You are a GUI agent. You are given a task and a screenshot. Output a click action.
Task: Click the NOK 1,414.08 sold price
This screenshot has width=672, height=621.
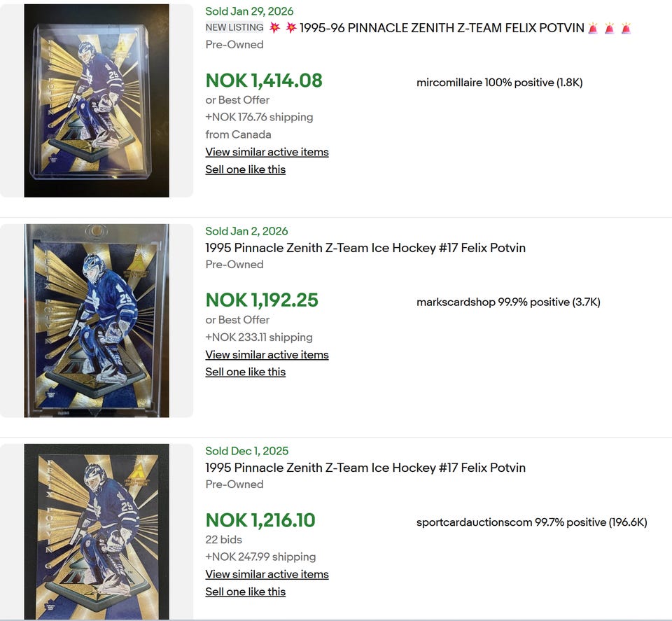tap(264, 81)
